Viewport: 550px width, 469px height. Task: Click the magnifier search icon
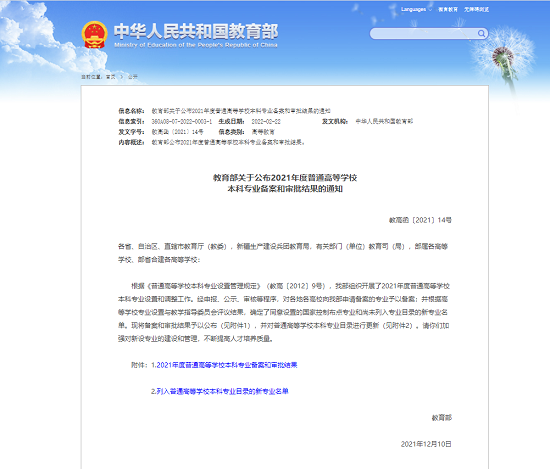(481, 33)
